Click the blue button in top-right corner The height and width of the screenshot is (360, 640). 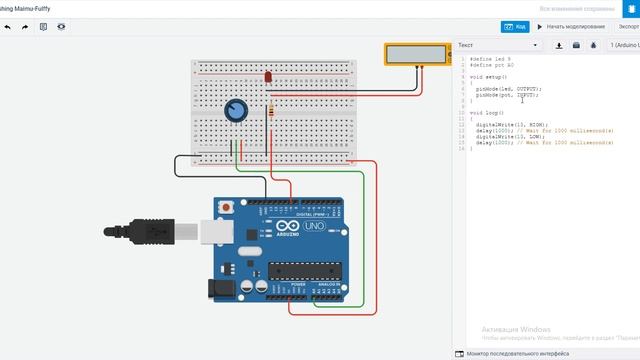(631, 9)
